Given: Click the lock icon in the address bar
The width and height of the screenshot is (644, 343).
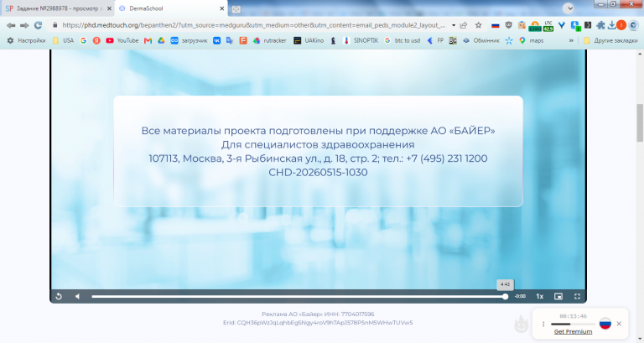Looking at the screenshot, I should point(55,25).
